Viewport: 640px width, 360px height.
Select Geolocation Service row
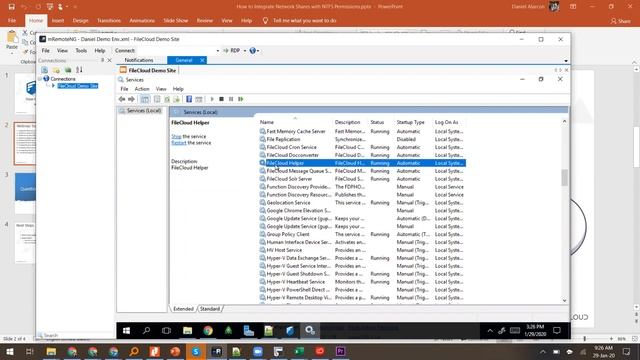tap(362, 202)
